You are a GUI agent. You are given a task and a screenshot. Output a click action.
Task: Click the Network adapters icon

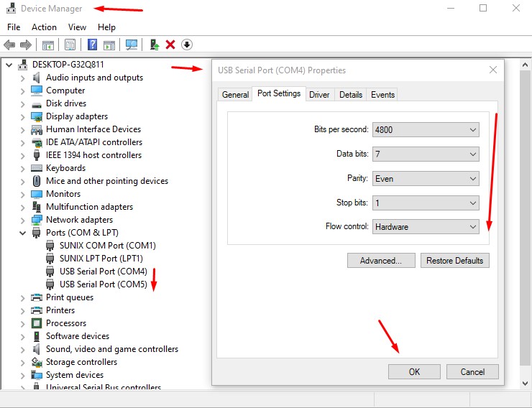click(x=36, y=220)
